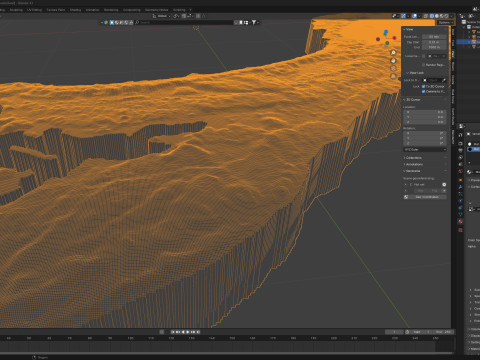Switch to material preview shading
The height and width of the screenshot is (360, 480).
pyautogui.click(x=442, y=16)
